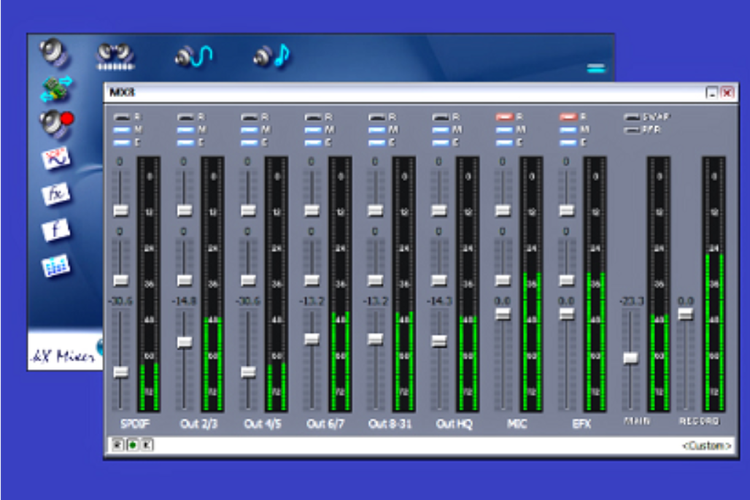Open the dual-speaker surround icon
The image size is (750, 500).
click(x=114, y=55)
